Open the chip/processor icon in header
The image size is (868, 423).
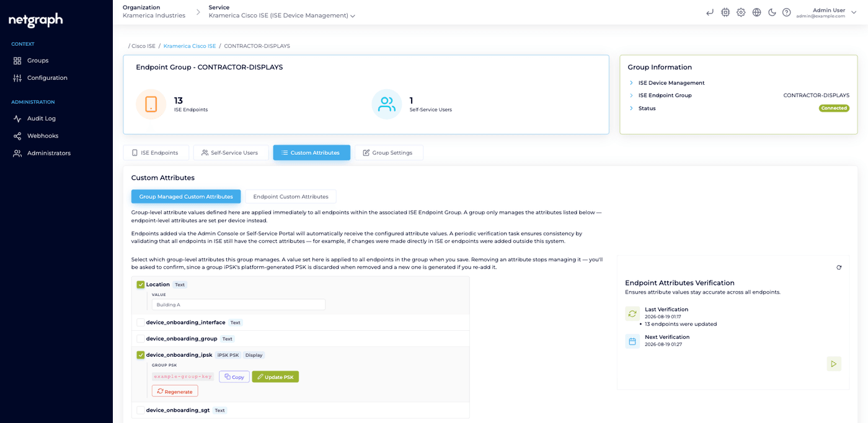725,12
